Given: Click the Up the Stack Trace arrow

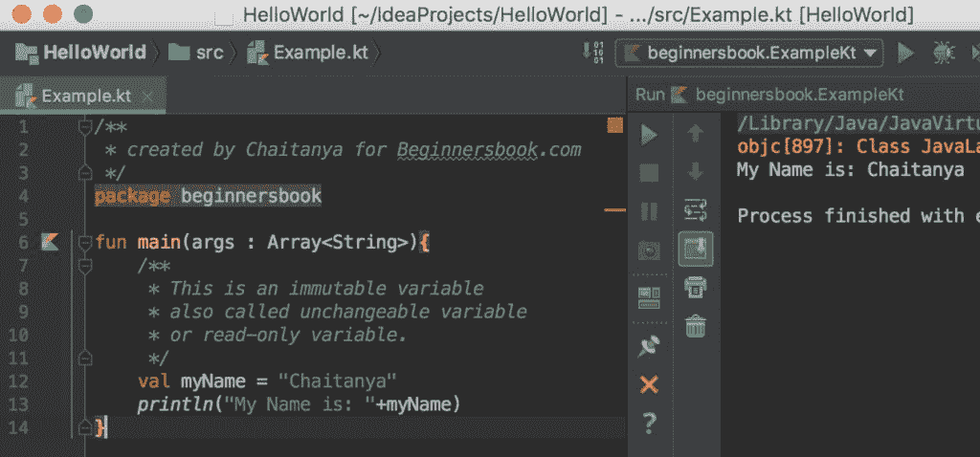Looking at the screenshot, I should (696, 134).
